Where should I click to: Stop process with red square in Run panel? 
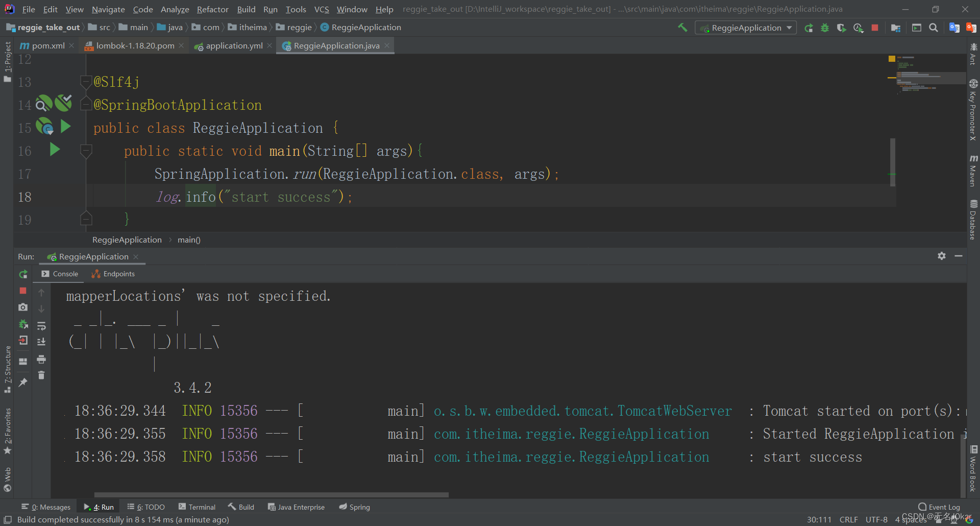pos(23,291)
